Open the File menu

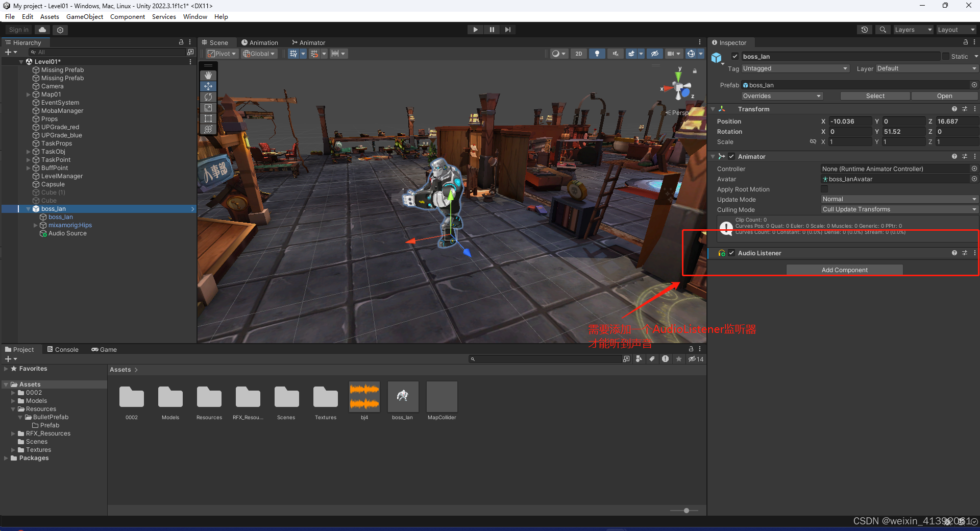10,17
